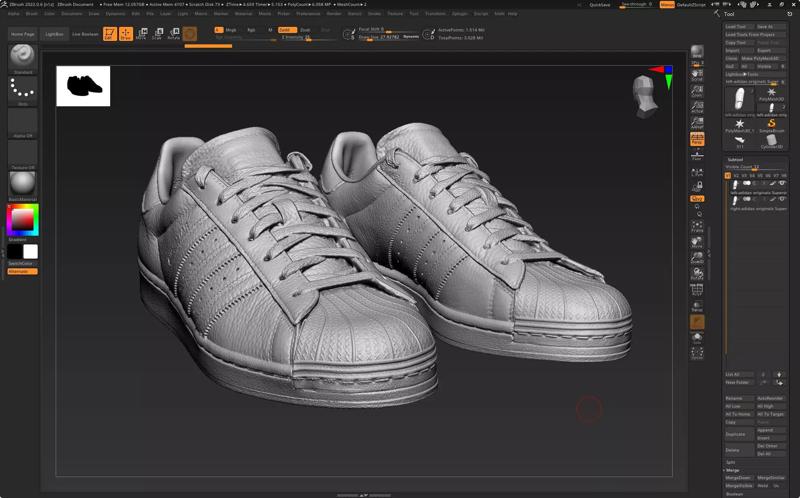Expand the Merge section header
The image size is (800, 498).
[733, 469]
